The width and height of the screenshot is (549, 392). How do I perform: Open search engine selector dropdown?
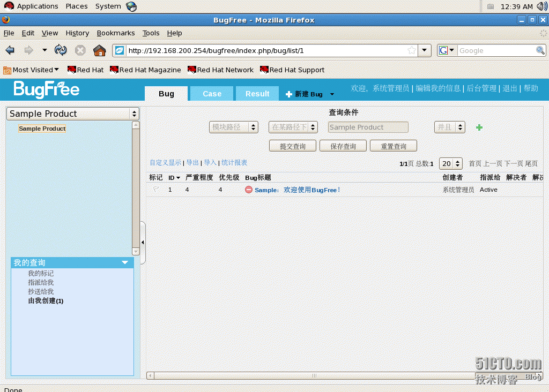pyautogui.click(x=447, y=50)
